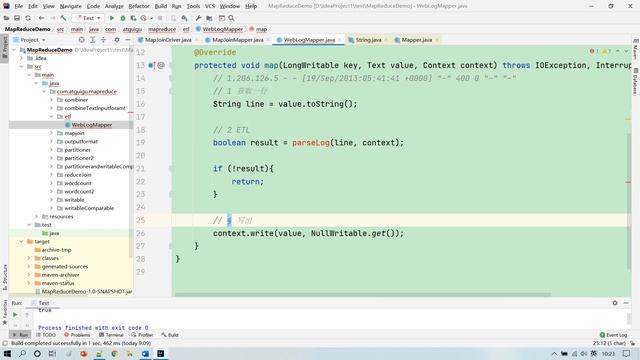
Task: Open the Settings wrench icon
Action: pyautogui.click(x=198, y=18)
